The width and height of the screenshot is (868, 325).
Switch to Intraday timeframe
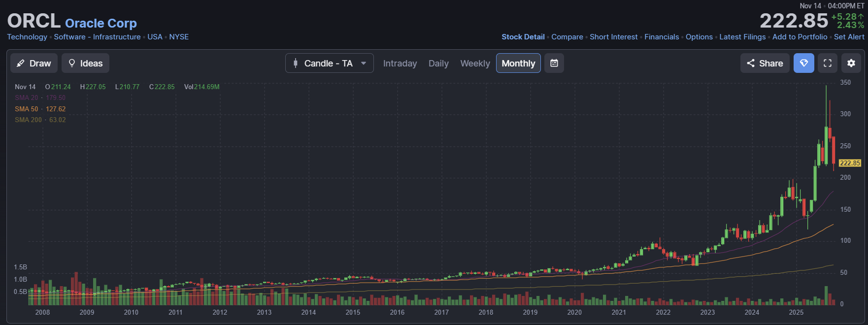[400, 64]
